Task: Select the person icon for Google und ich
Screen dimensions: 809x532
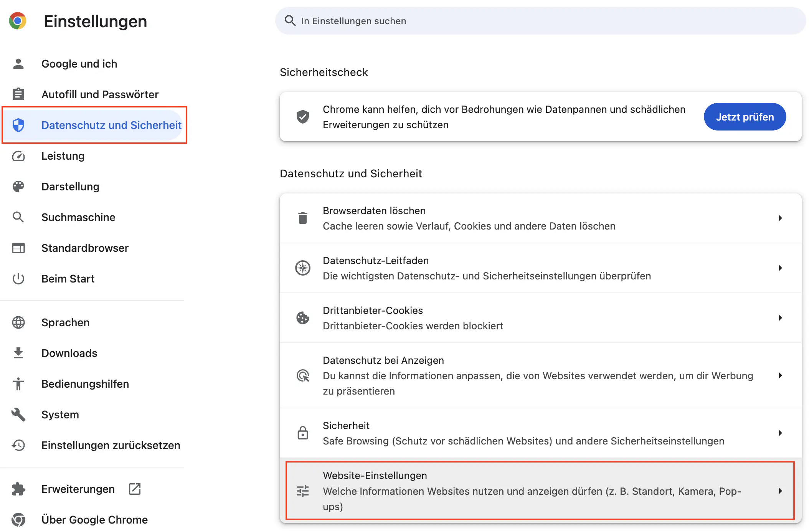Action: pos(18,63)
